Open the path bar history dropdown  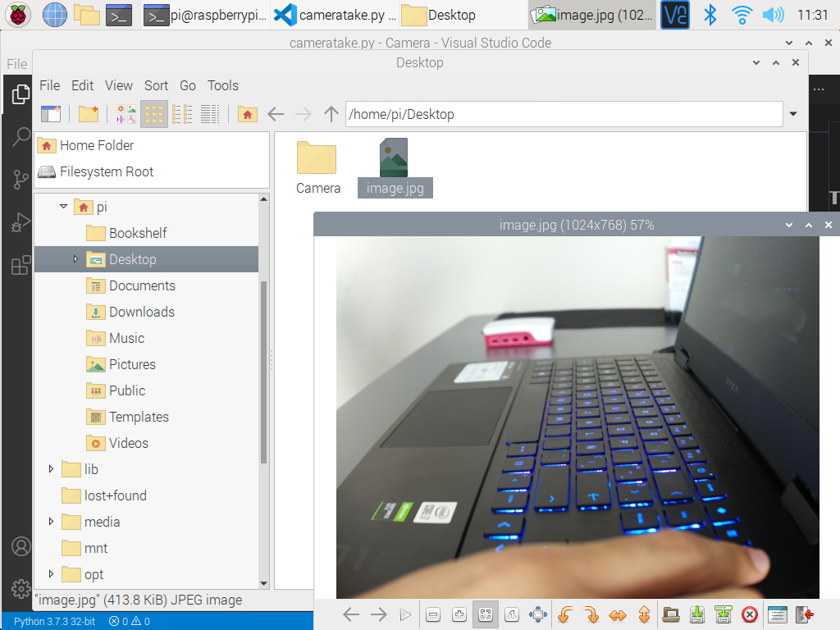[x=792, y=114]
